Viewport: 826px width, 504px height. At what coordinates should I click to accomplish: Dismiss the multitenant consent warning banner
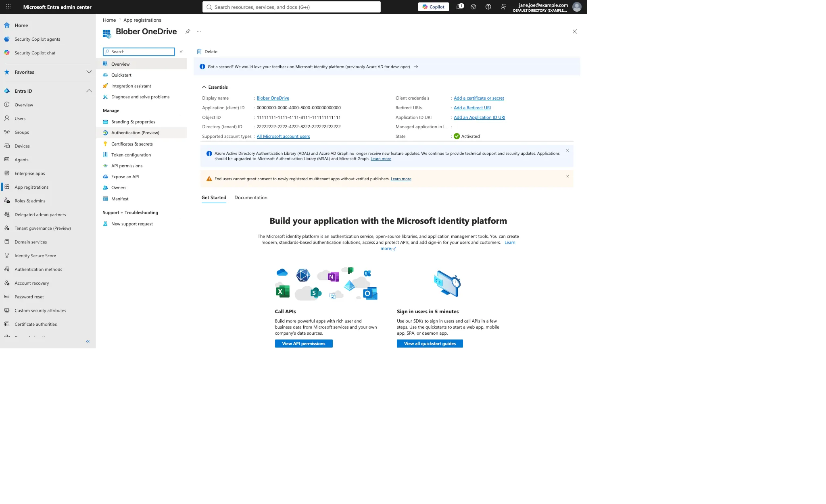click(x=567, y=176)
